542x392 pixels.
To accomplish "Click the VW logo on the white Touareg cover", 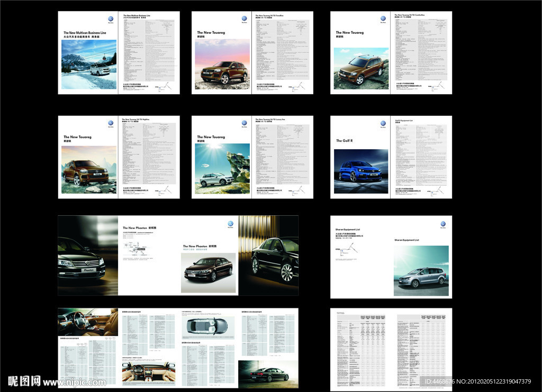I will tap(244, 123).
